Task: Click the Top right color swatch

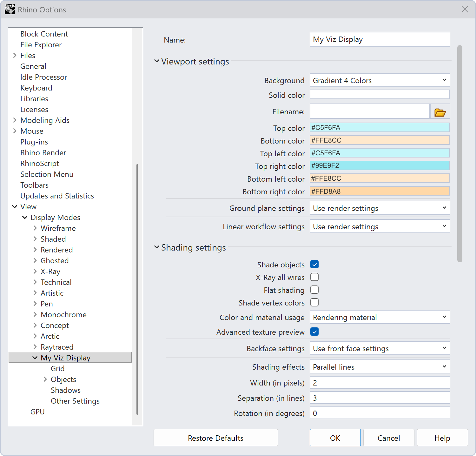Action: point(380,165)
